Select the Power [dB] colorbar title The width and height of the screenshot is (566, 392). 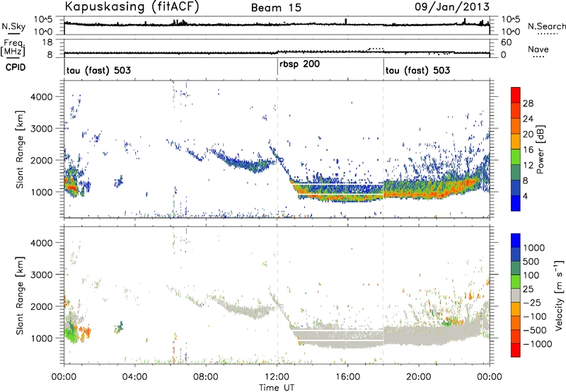pyautogui.click(x=540, y=149)
